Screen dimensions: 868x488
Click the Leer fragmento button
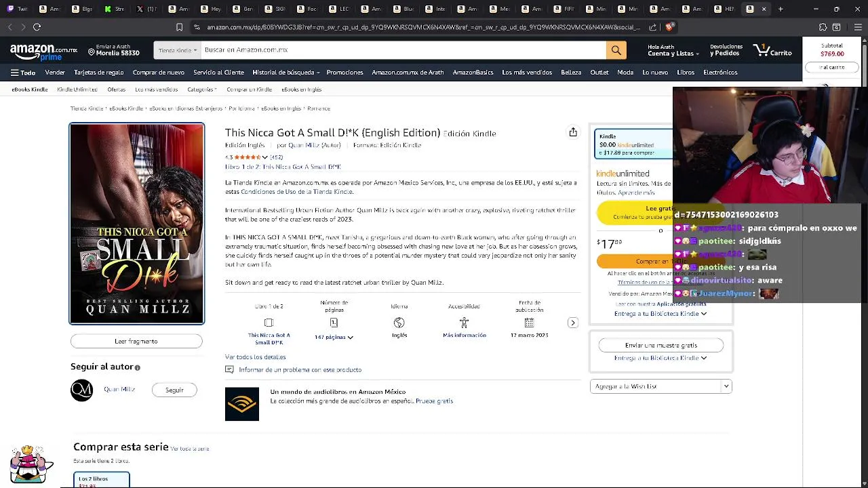pyautogui.click(x=136, y=342)
